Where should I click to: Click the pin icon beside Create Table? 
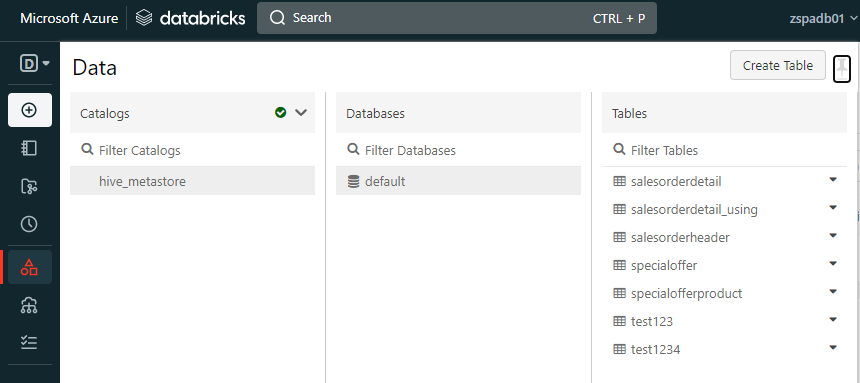842,69
